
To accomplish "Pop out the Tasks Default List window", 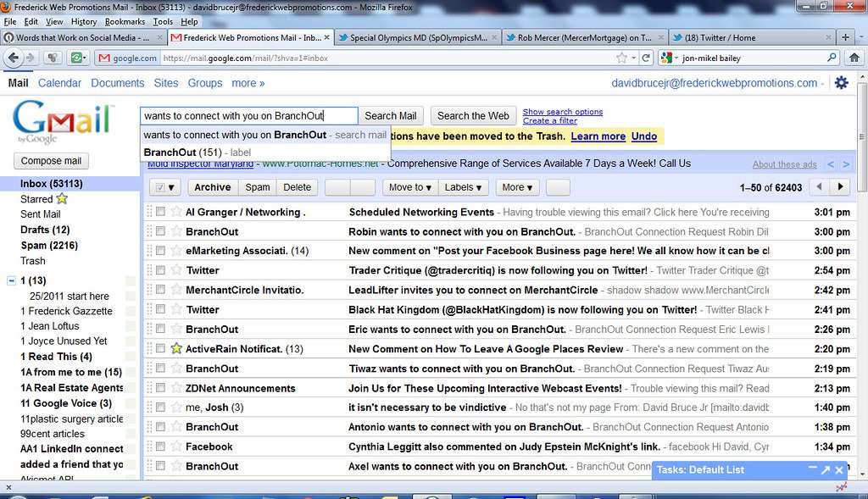I will pyautogui.click(x=826, y=469).
